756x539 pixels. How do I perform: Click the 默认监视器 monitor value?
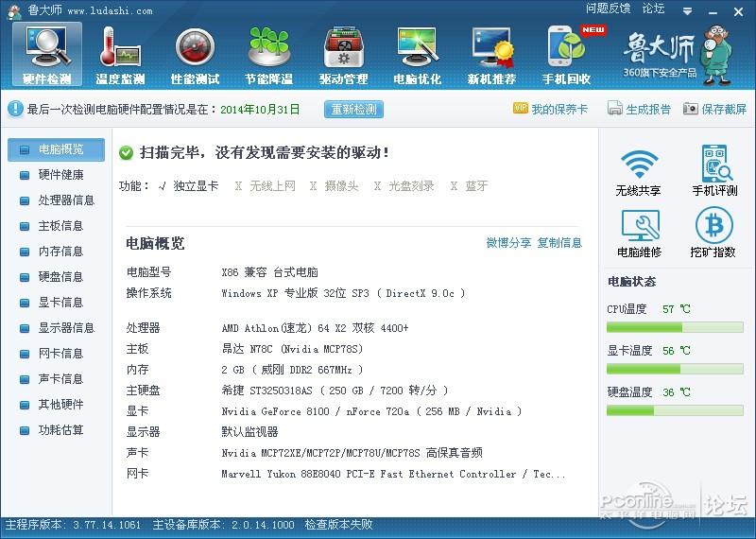(249, 432)
